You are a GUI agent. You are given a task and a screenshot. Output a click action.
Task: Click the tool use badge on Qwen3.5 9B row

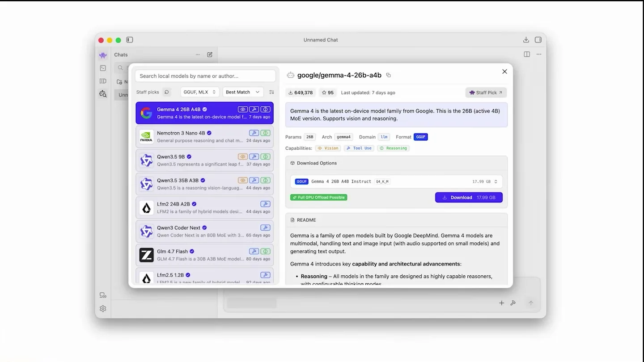(254, 156)
